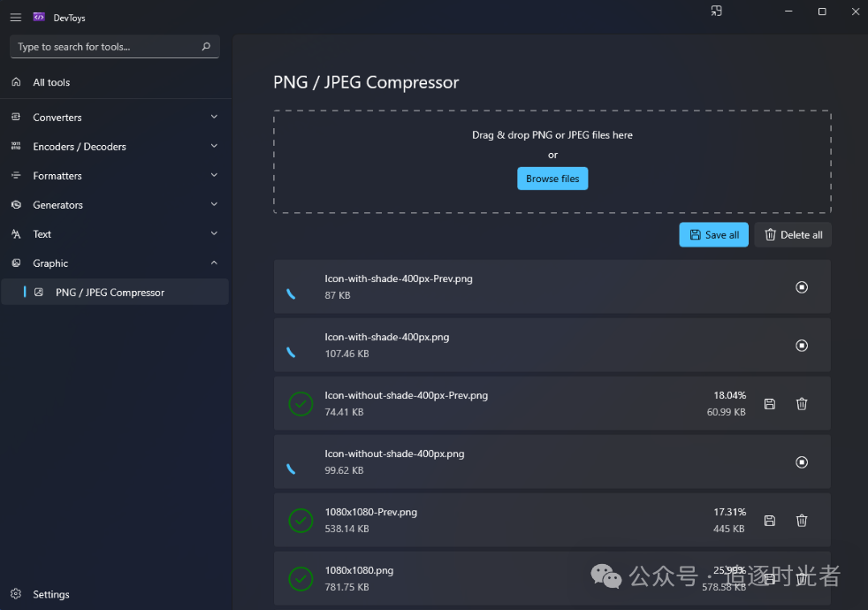Click the Text category icon
868x610 pixels.
[16, 234]
